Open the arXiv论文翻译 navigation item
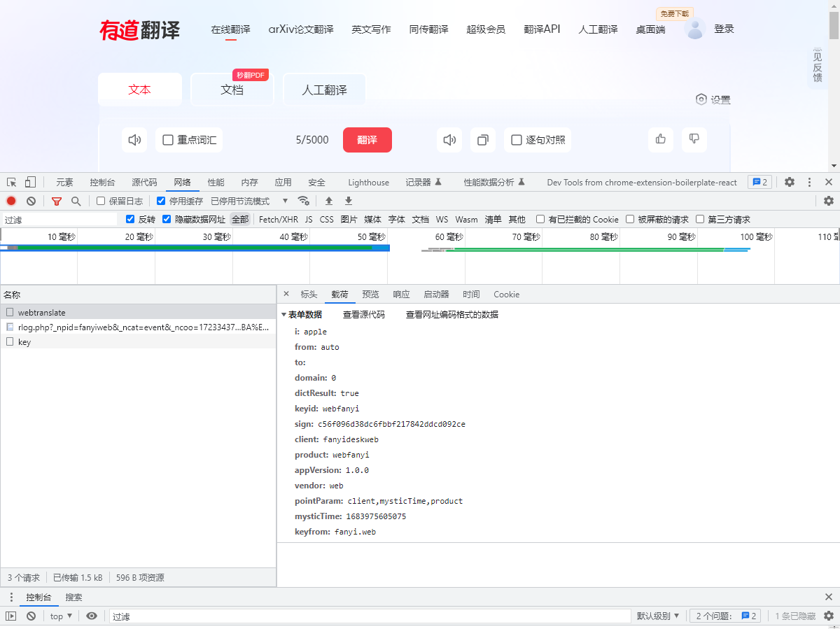The height and width of the screenshot is (629, 840). pyautogui.click(x=301, y=29)
